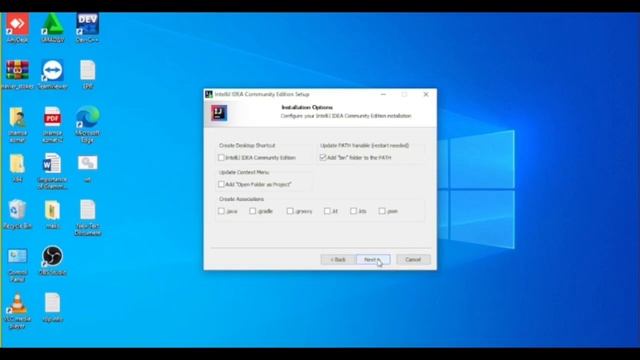Select the text file beside VLC
This screenshot has width=640, height=360.
53,307
